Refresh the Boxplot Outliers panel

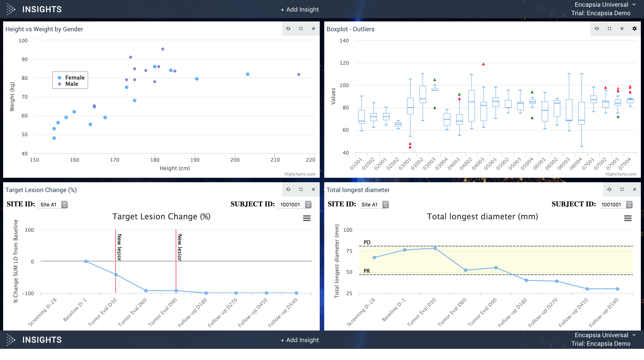pos(597,29)
